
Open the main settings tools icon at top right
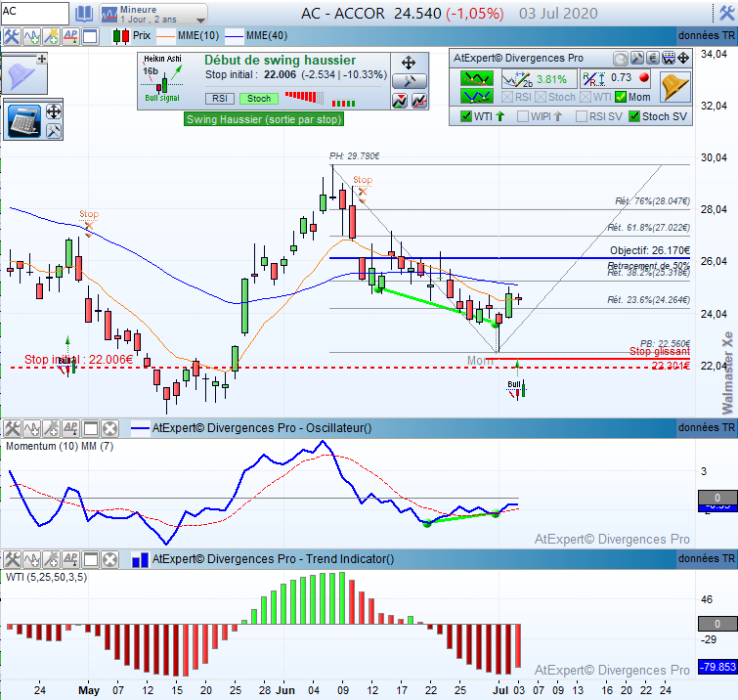coord(726,13)
